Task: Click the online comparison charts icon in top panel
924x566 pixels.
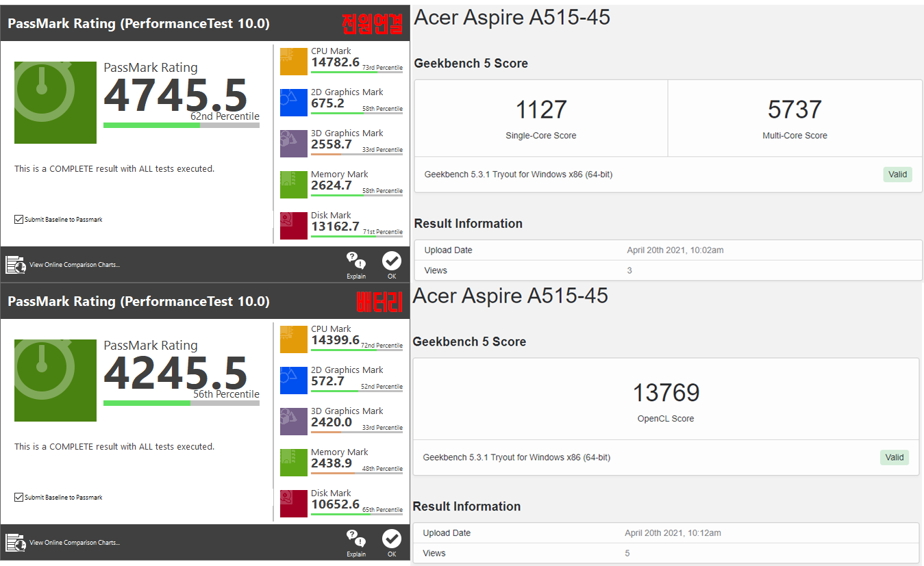Action: coord(16,265)
